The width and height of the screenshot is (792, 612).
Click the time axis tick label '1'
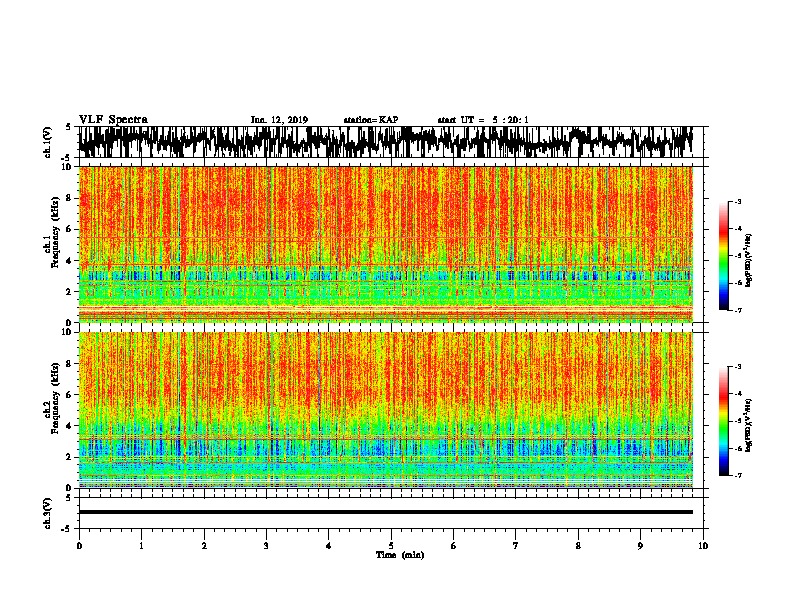tap(141, 546)
